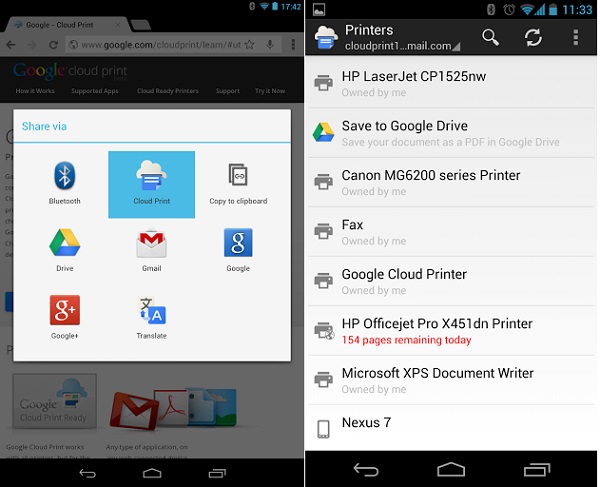Open Translate from share options
The width and height of the screenshot is (600, 487).
pyautogui.click(x=151, y=314)
